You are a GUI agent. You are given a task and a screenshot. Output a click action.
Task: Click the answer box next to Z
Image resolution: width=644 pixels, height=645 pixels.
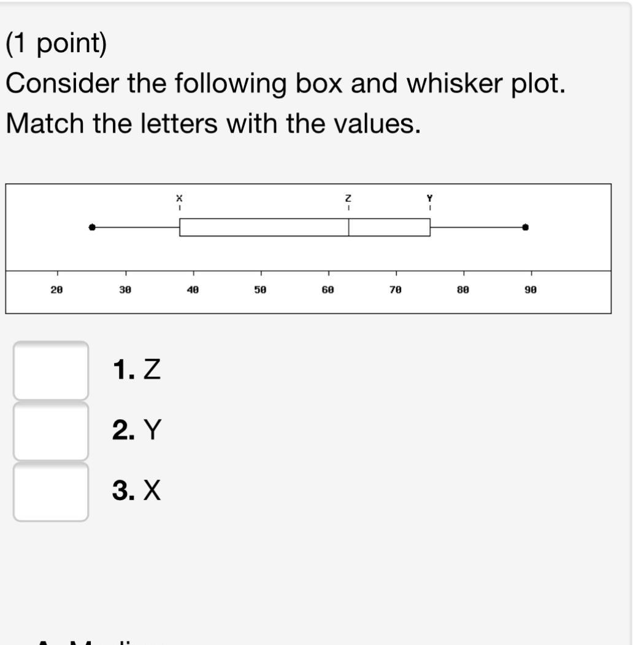[51, 371]
